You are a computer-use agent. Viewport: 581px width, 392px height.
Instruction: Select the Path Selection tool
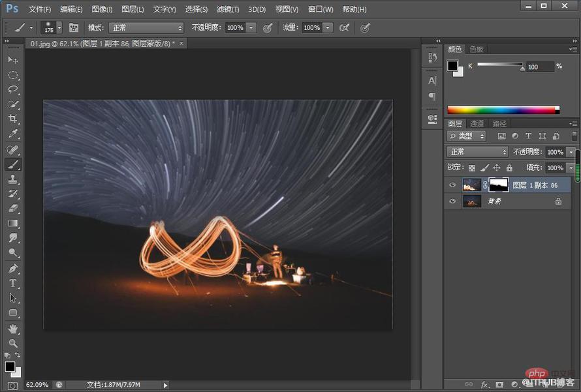pos(13,298)
